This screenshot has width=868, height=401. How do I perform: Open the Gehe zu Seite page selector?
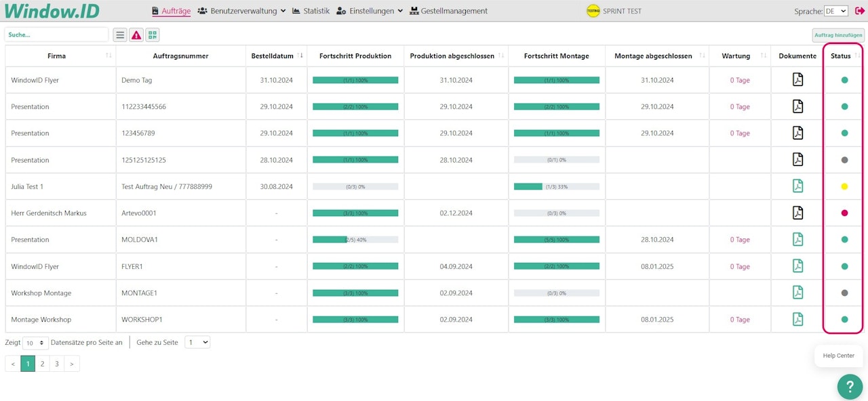click(197, 343)
